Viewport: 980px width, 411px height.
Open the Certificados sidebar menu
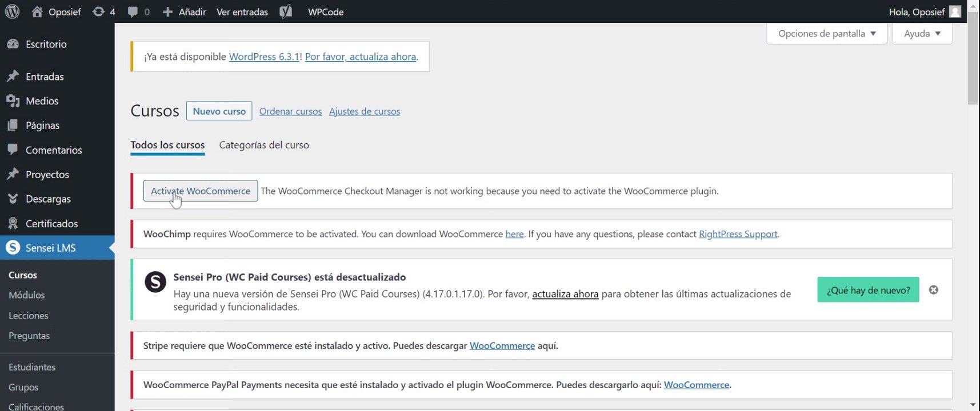click(x=51, y=223)
